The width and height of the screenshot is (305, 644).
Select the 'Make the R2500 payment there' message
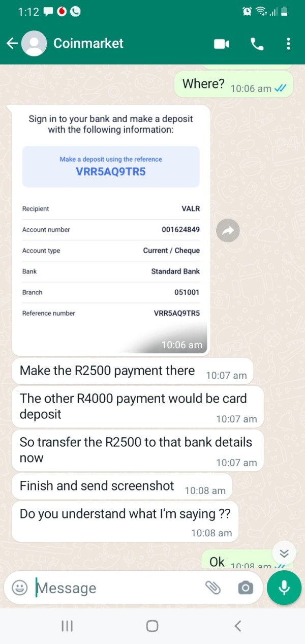(x=132, y=372)
